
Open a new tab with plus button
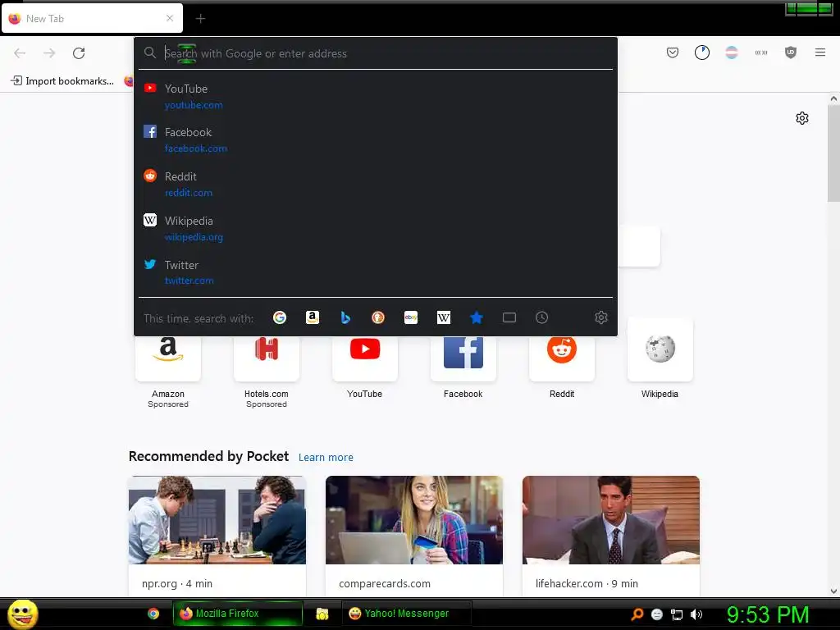click(x=200, y=19)
